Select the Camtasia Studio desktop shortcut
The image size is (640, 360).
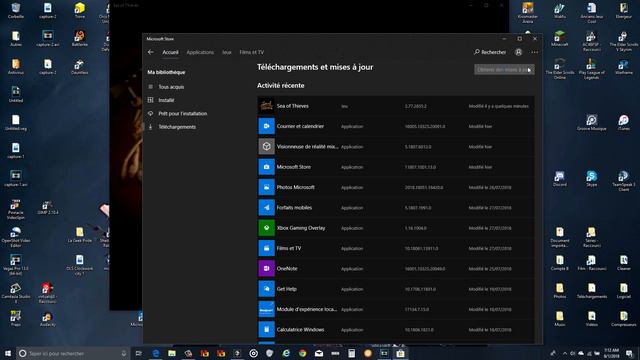pyautogui.click(x=16, y=293)
